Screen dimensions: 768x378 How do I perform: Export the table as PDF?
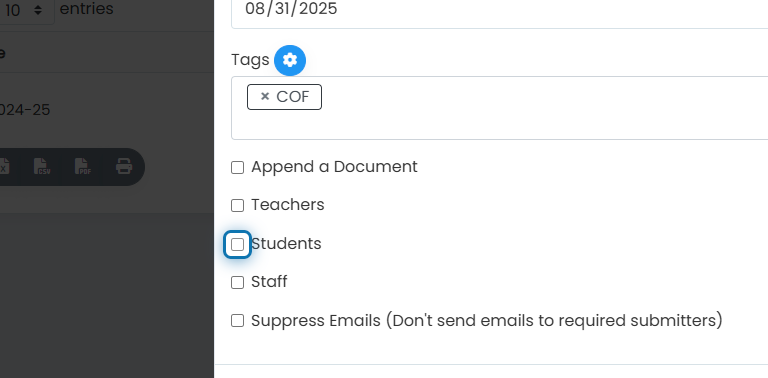(x=83, y=166)
